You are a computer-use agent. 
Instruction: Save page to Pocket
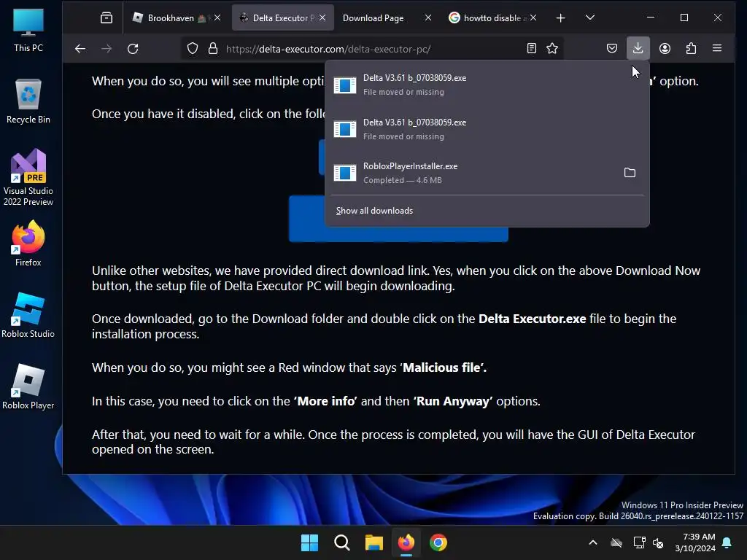(x=612, y=49)
